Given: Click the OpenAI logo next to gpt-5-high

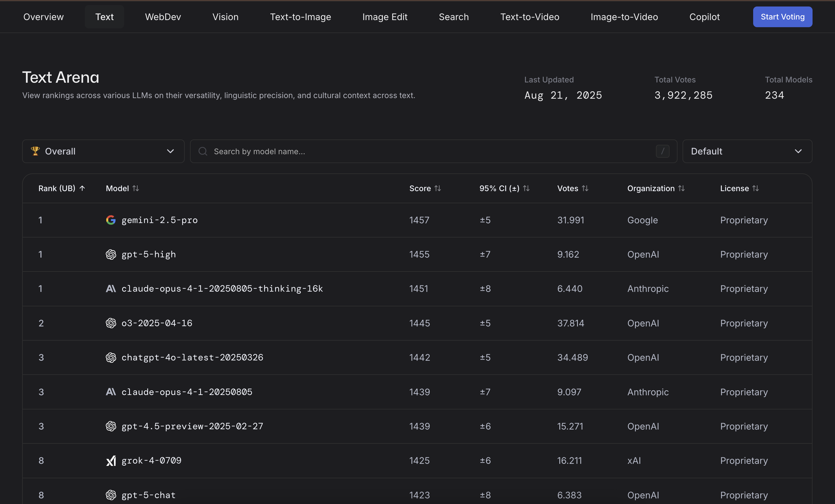Looking at the screenshot, I should (x=111, y=254).
